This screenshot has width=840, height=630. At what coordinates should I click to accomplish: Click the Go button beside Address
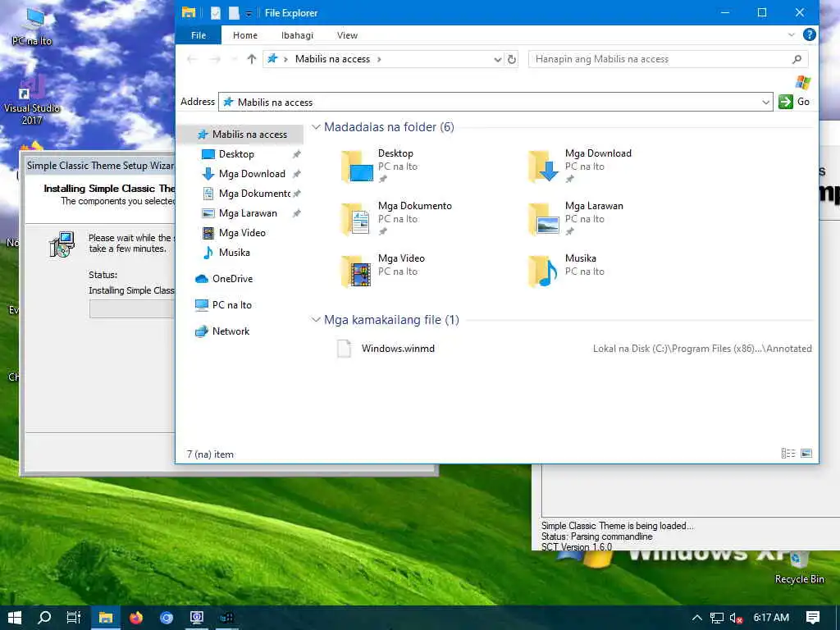click(x=794, y=101)
